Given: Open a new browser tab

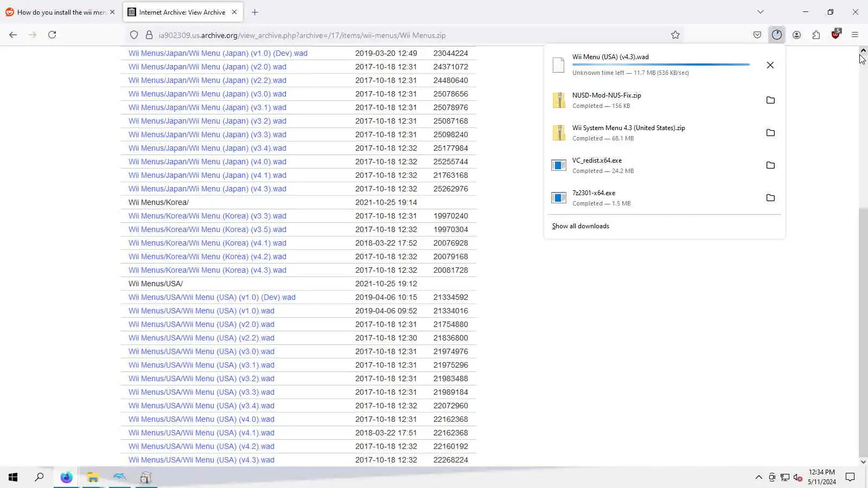Looking at the screenshot, I should pyautogui.click(x=255, y=12).
